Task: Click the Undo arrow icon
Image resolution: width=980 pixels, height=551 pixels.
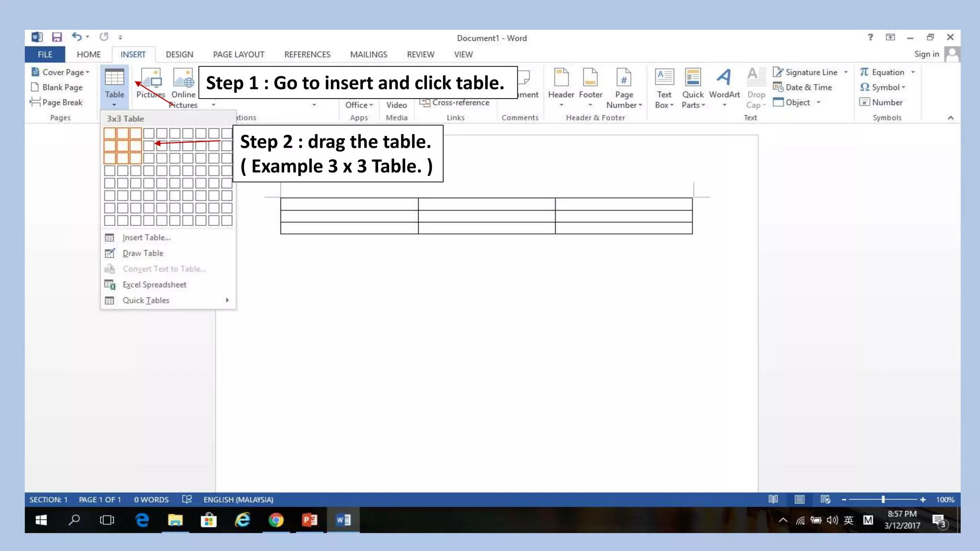Action: point(77,36)
